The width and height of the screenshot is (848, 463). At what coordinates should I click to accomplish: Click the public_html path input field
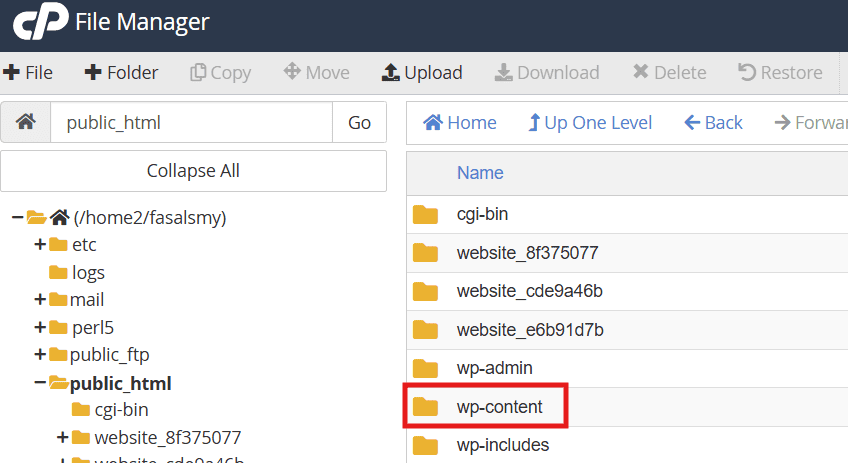[x=190, y=122]
